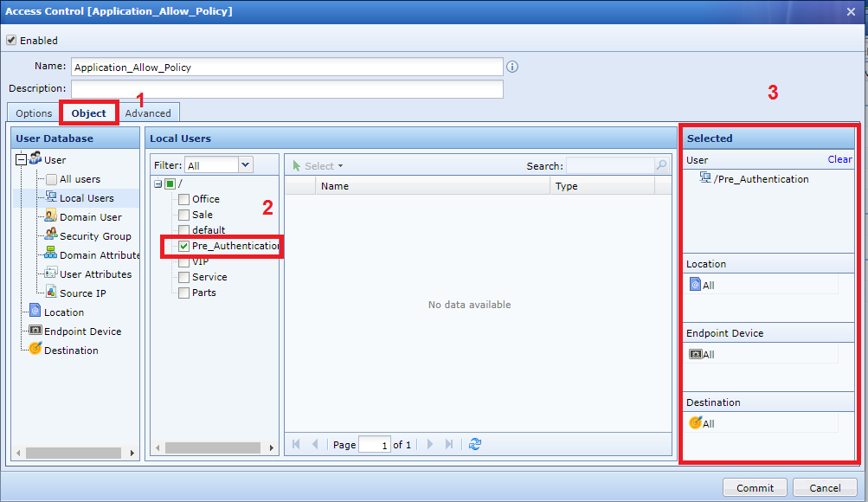Go to last page arrow
868x502 pixels.
pos(449,444)
